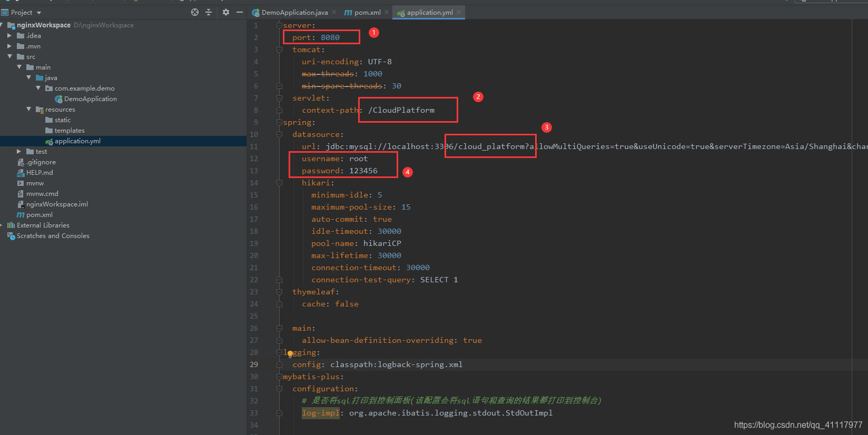Expand the .mvn folder
This screenshot has width=868, height=435.
coord(9,46)
